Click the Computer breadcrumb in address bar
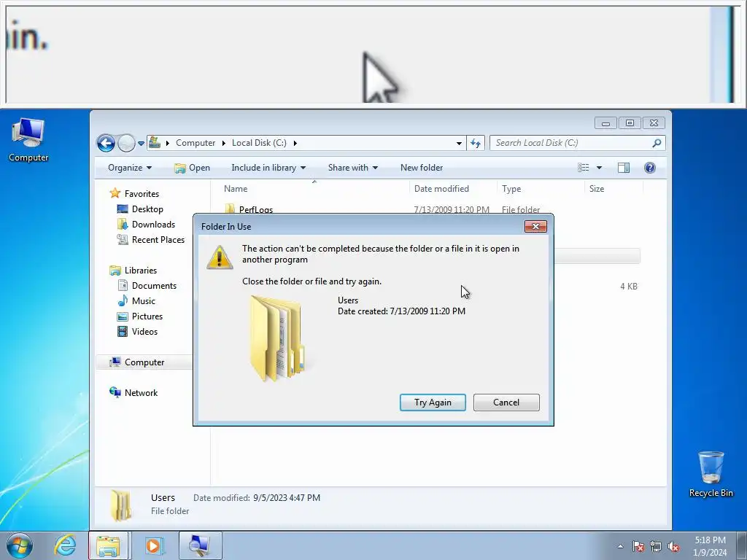The height and width of the screenshot is (560, 747). click(x=196, y=143)
